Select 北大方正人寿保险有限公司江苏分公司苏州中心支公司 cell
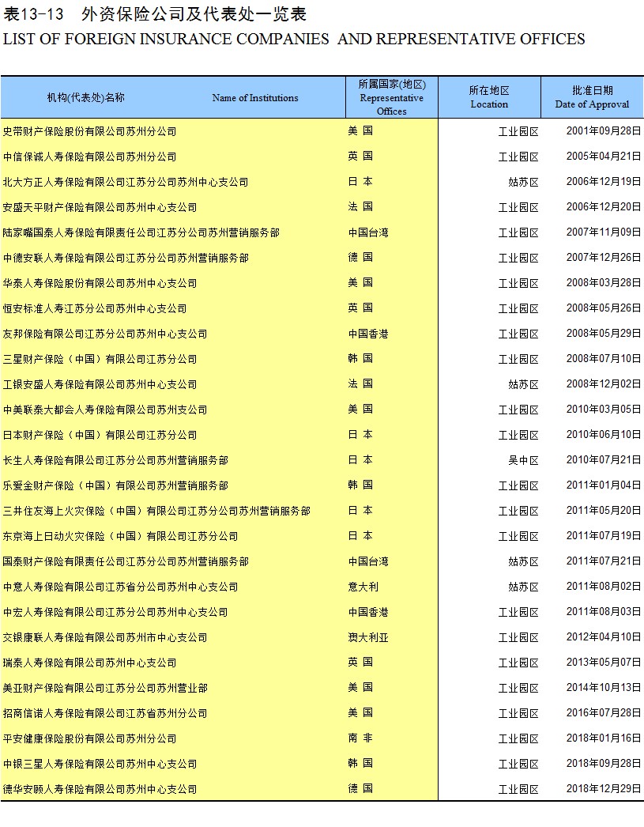The image size is (644, 827). (126, 182)
